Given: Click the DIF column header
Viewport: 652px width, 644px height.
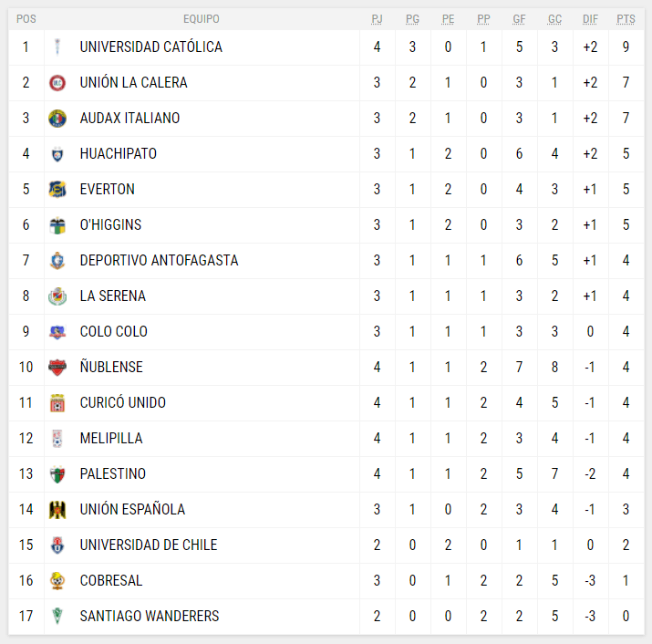Looking at the screenshot, I should (590, 19).
